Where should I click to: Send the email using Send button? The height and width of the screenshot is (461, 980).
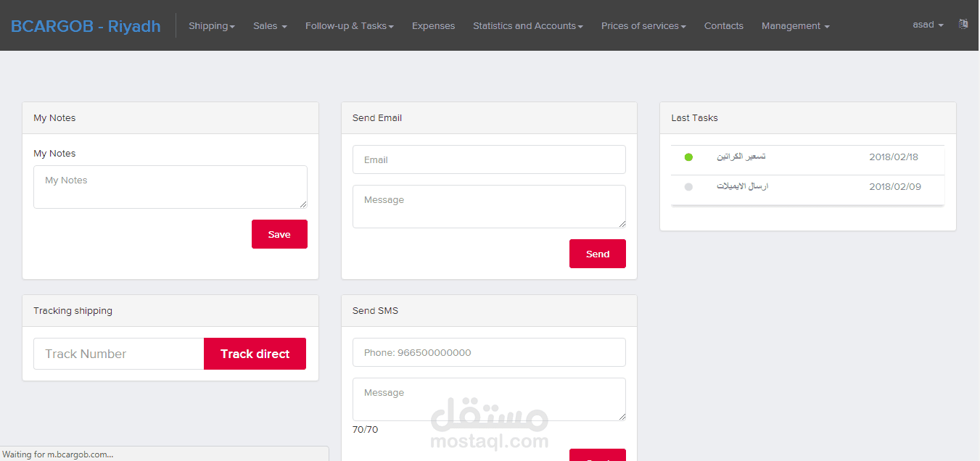click(x=598, y=254)
